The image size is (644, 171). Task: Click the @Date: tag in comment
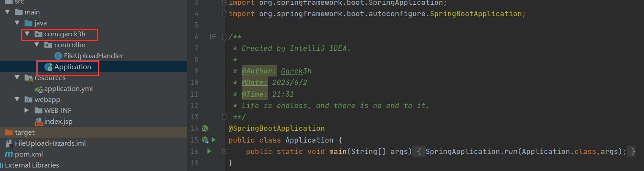(255, 82)
